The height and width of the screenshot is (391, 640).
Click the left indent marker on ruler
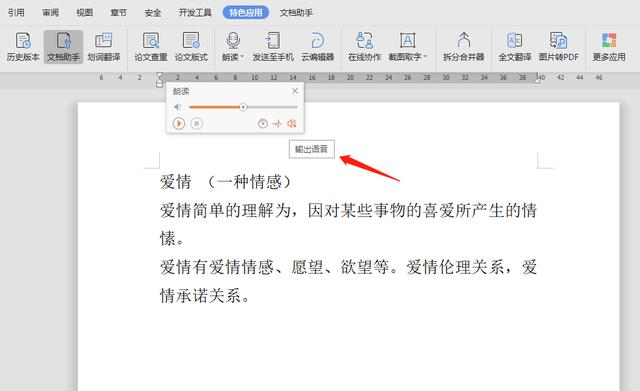pos(159,80)
